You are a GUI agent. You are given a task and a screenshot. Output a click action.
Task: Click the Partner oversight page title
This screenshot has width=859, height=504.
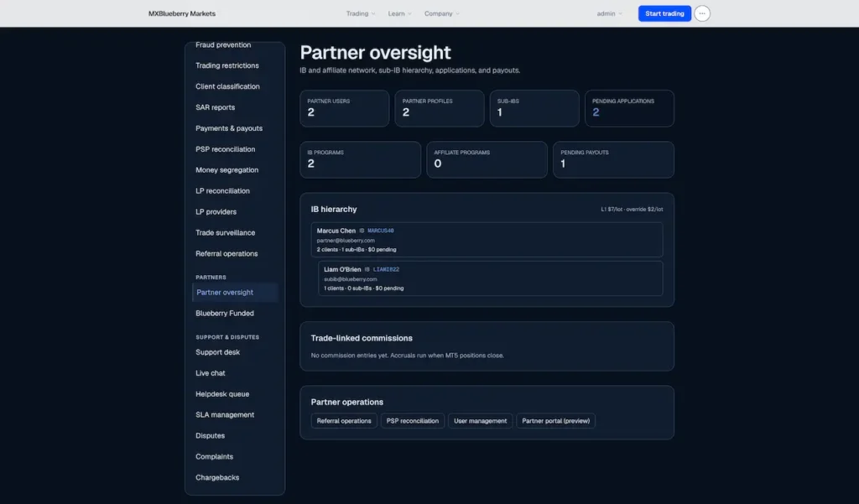coord(375,53)
